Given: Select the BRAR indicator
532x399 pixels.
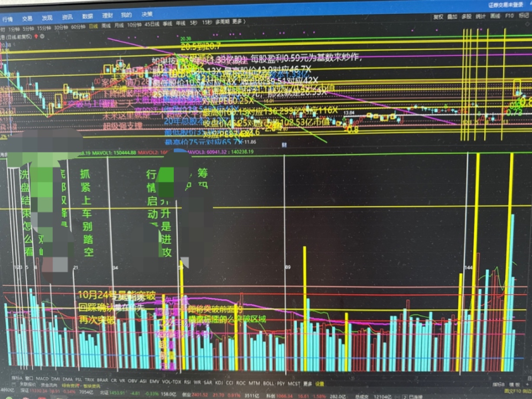Looking at the screenshot, I should tap(103, 380).
